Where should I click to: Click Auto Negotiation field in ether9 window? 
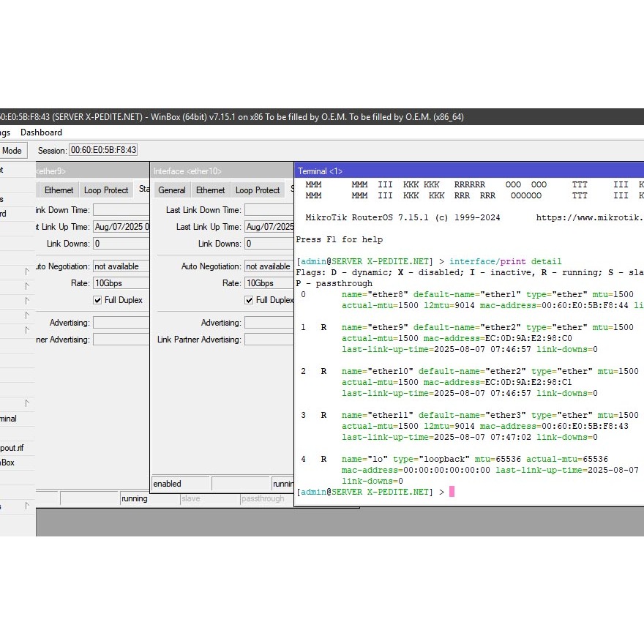point(121,266)
